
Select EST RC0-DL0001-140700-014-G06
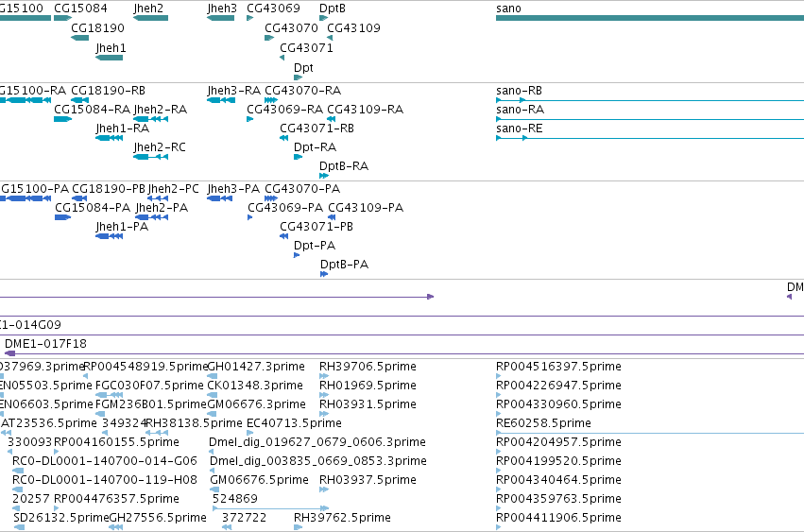pos(105,461)
